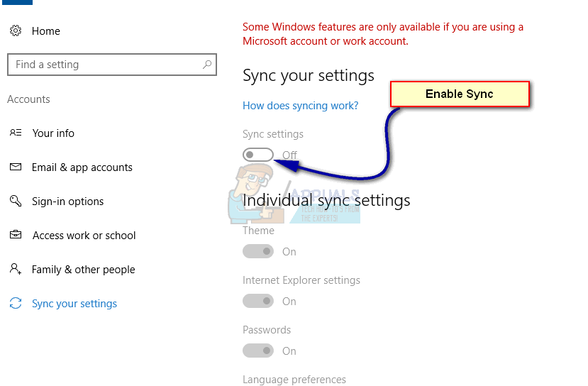Open Home settings page
This screenshot has width=588, height=386.
click(46, 31)
